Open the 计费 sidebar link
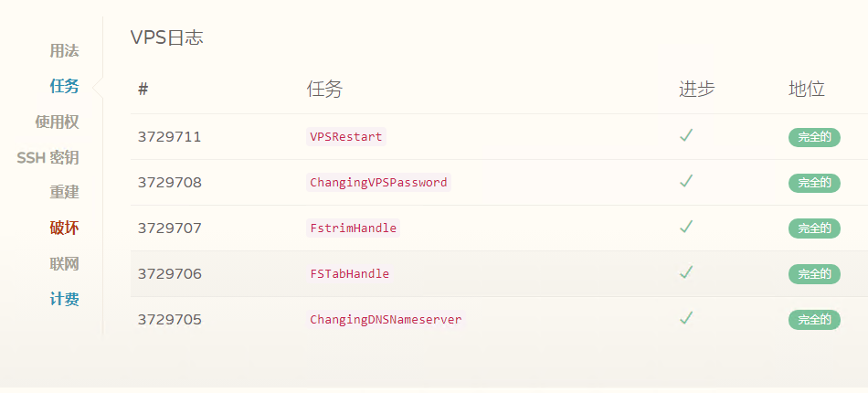Image resolution: width=868 pixels, height=393 pixels. click(x=64, y=300)
